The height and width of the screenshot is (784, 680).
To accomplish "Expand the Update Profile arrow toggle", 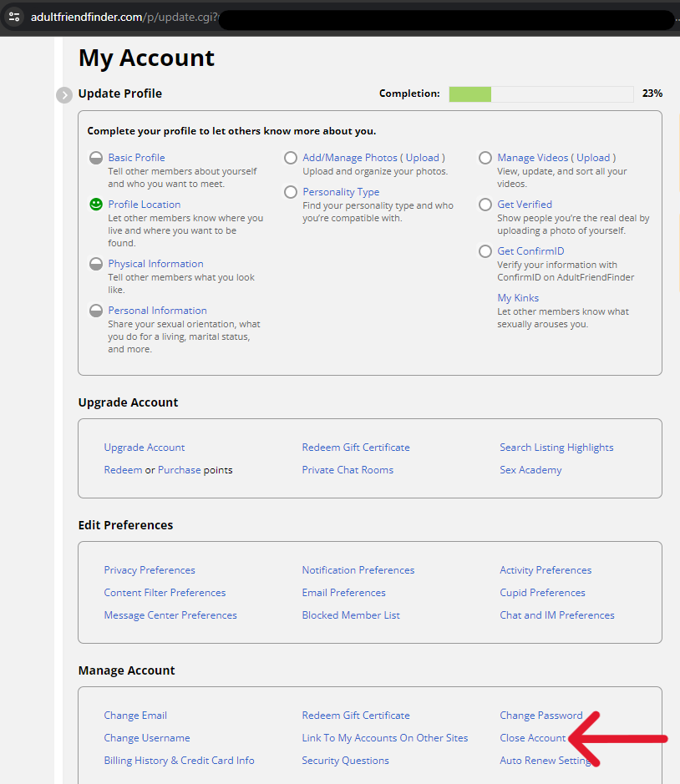I will pos(64,94).
